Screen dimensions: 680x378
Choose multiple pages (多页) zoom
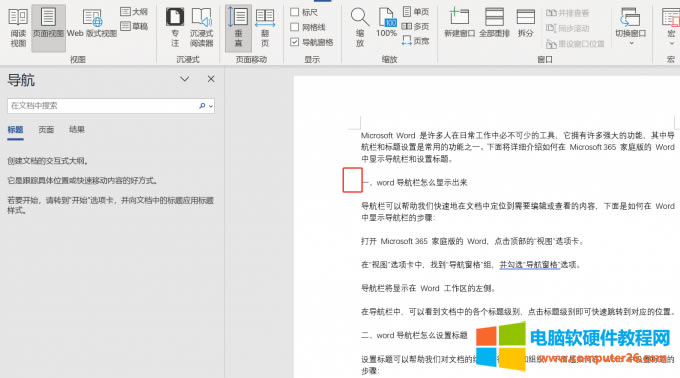415,26
